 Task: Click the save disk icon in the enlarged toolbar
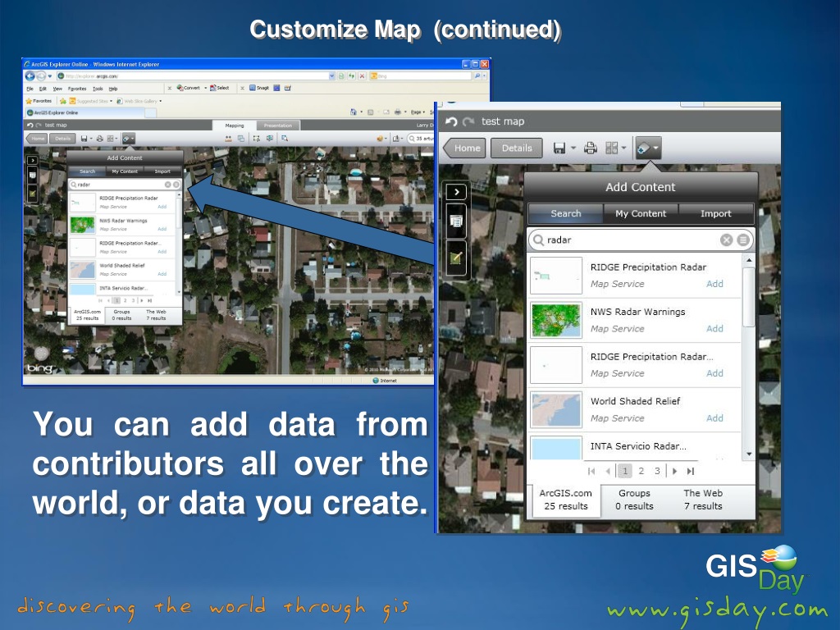[559, 148]
